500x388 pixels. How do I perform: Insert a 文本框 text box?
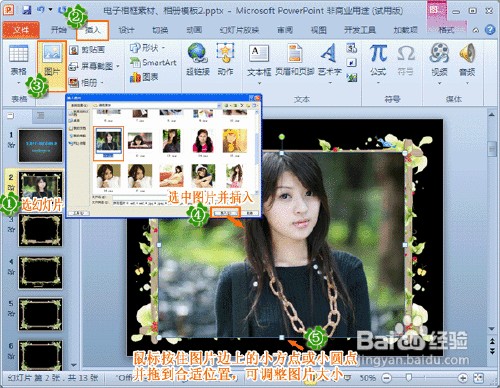click(x=259, y=59)
